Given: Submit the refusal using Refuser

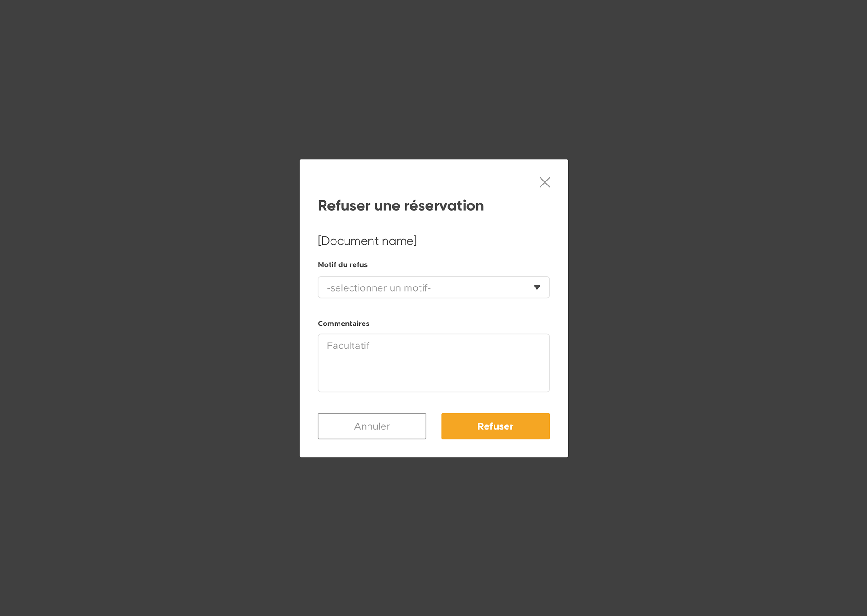Looking at the screenshot, I should click(x=495, y=426).
